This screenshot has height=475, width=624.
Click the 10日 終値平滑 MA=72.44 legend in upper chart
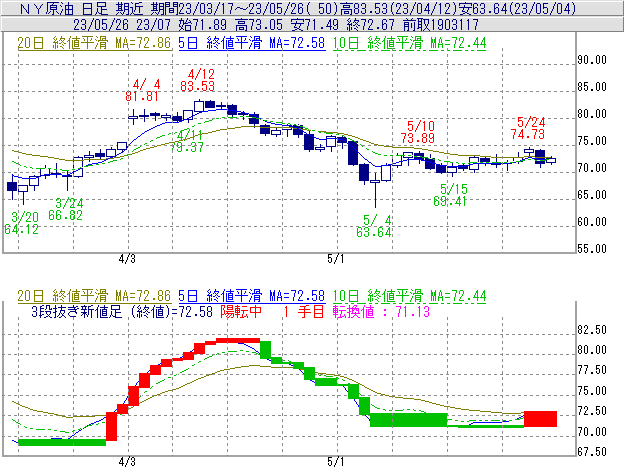click(410, 43)
